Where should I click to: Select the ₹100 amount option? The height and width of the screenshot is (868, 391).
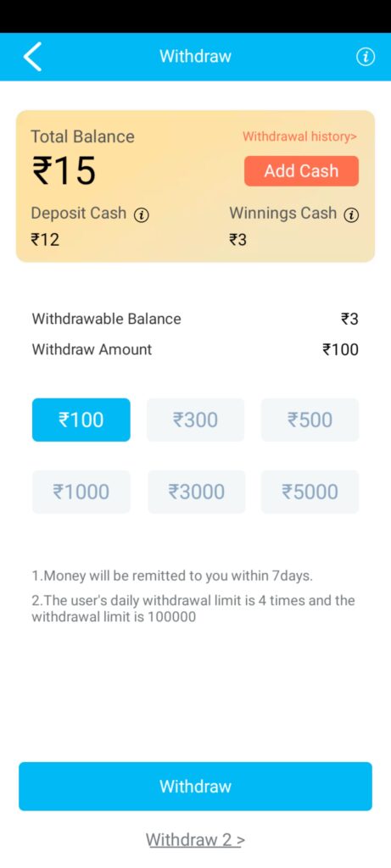pyautogui.click(x=81, y=420)
